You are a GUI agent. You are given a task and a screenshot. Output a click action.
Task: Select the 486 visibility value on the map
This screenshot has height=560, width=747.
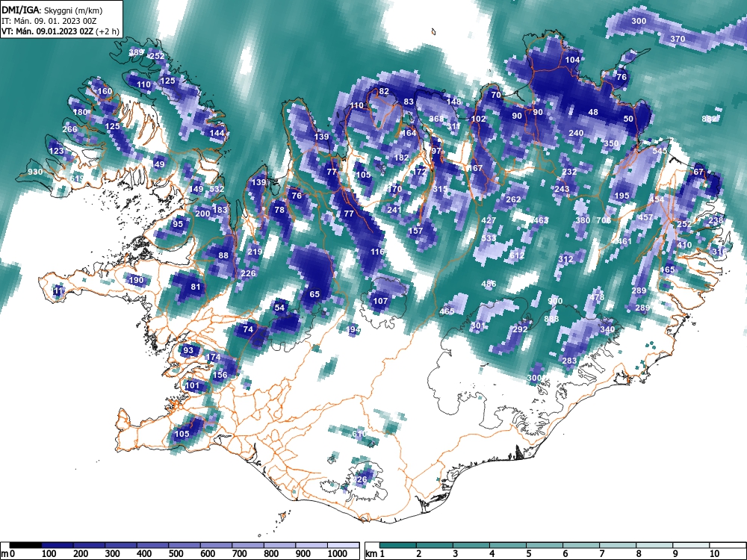(x=489, y=284)
